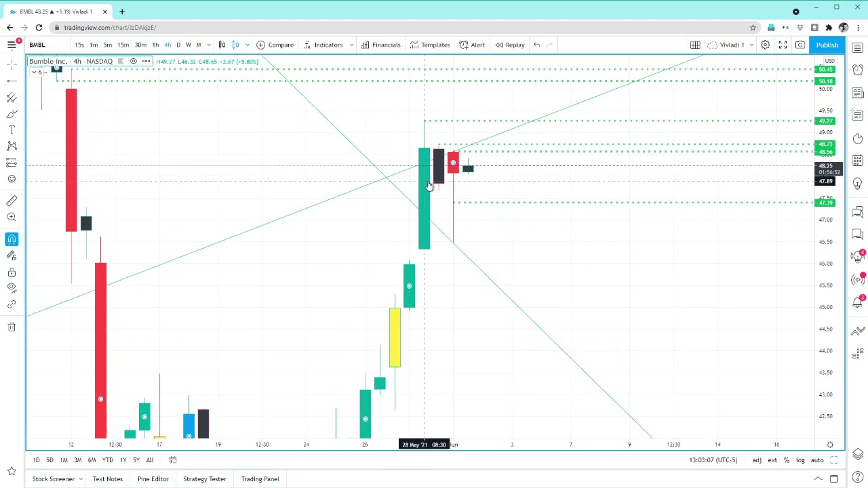Switch to the daily D interval
The image size is (868, 488).
click(178, 45)
